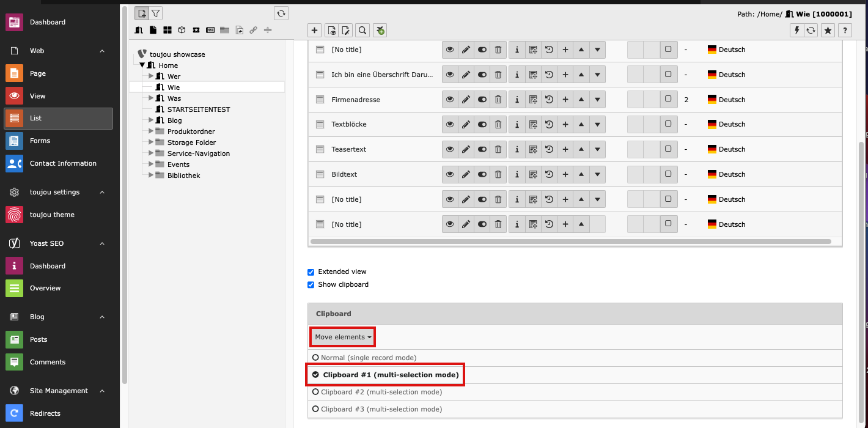Screen dimensions: 868x428
Task: Click the pencil edit icon for Firmenadresse
Action: [466, 100]
